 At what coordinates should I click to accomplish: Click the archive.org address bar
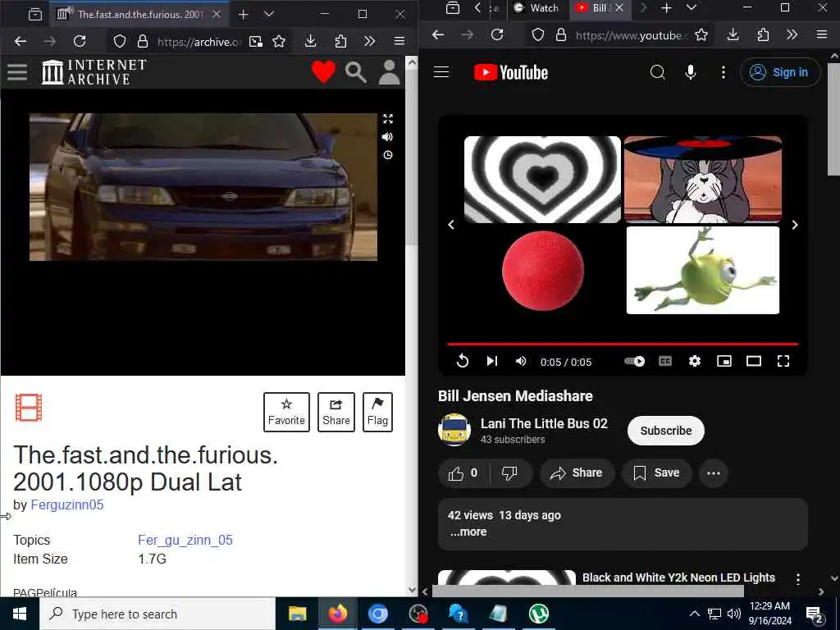pos(199,42)
